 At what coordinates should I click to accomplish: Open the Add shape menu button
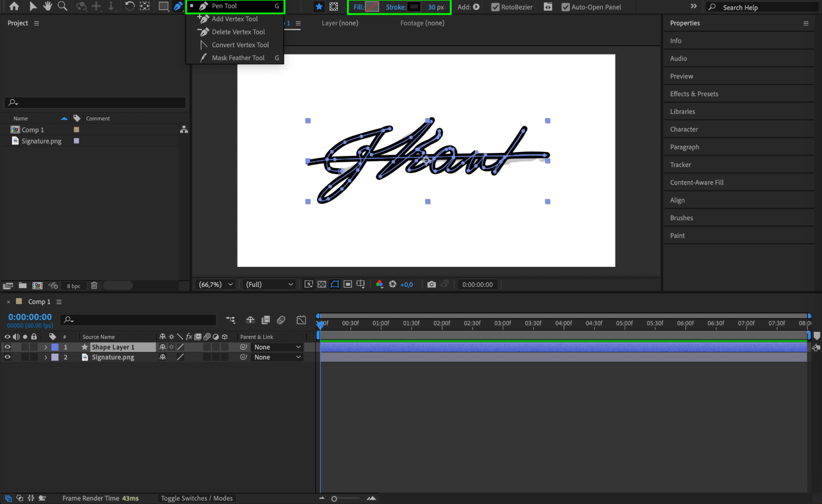476,7
